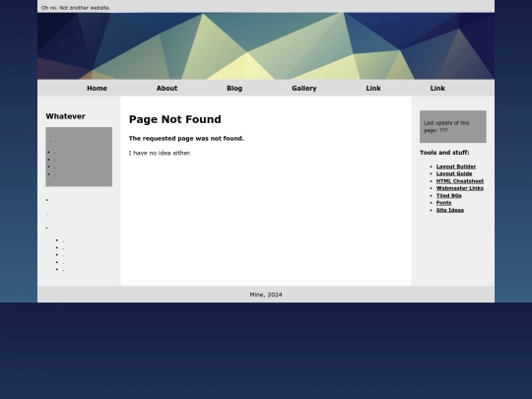Open the Home nav link
This screenshot has width=532, height=399.
pyautogui.click(x=97, y=89)
